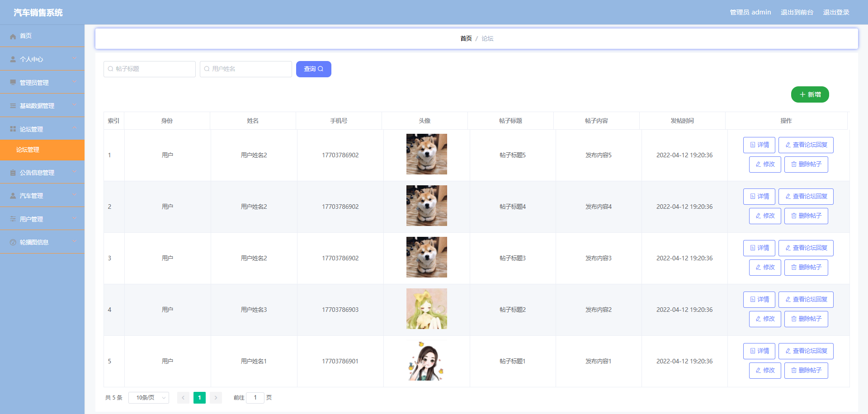Click the 首页 breadcrumb link
The image size is (868, 414).
[x=466, y=39]
